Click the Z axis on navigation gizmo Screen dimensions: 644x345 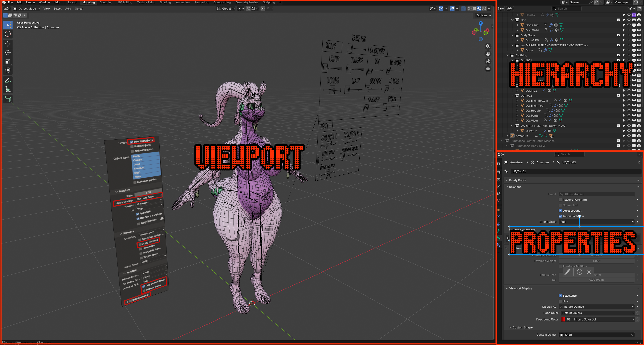[x=481, y=23]
